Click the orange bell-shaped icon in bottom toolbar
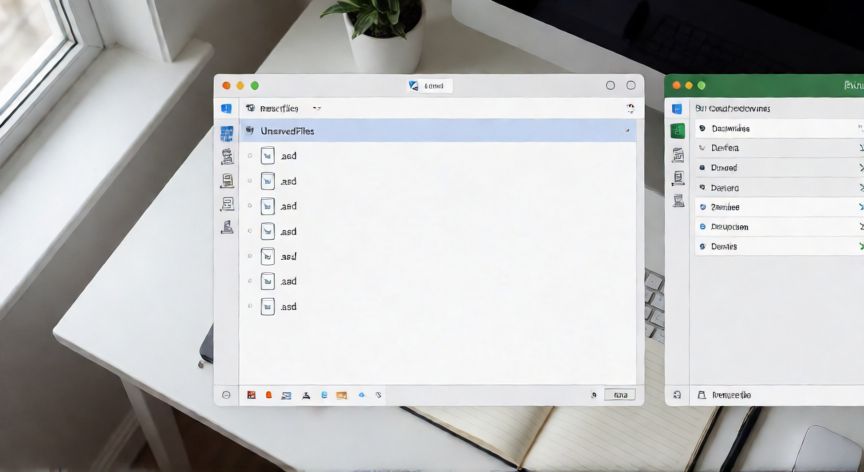This screenshot has height=472, width=864. coord(269,395)
